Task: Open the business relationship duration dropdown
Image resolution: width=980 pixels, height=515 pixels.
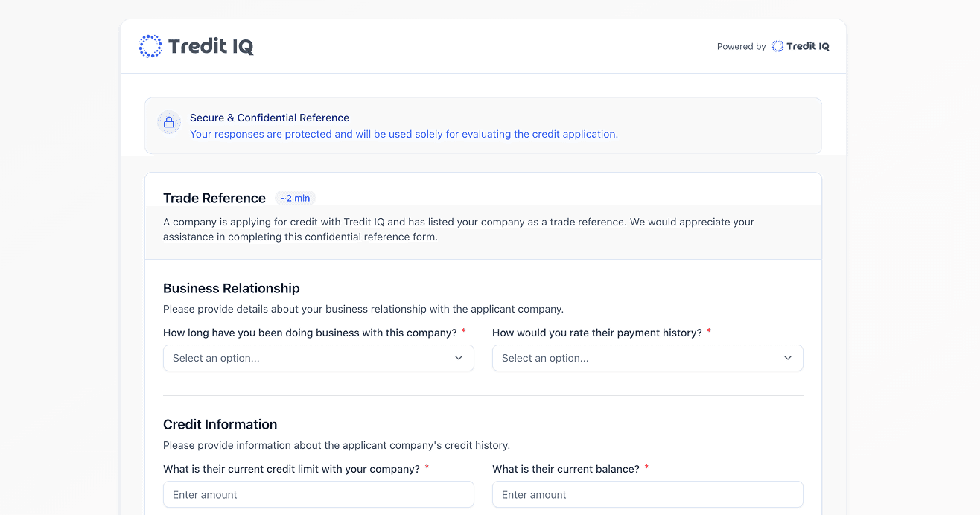Action: pyautogui.click(x=318, y=358)
